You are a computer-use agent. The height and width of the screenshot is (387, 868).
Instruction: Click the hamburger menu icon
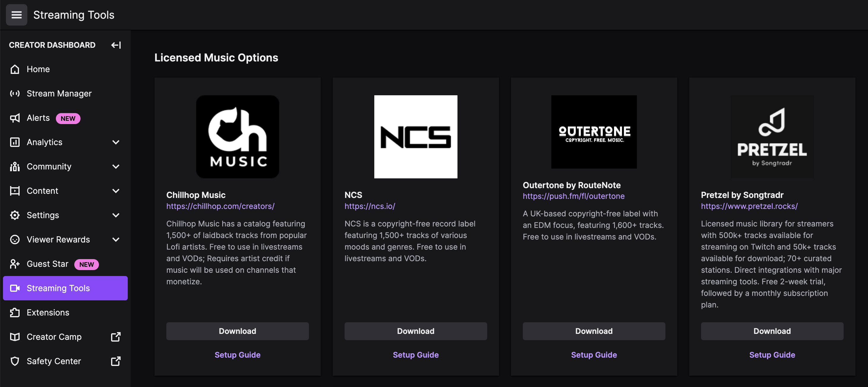[x=17, y=15]
